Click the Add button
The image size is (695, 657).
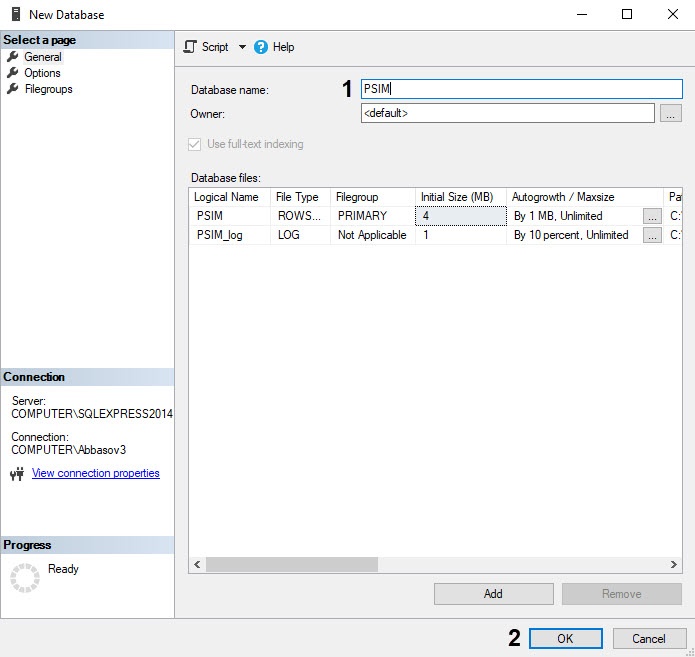tap(493, 594)
